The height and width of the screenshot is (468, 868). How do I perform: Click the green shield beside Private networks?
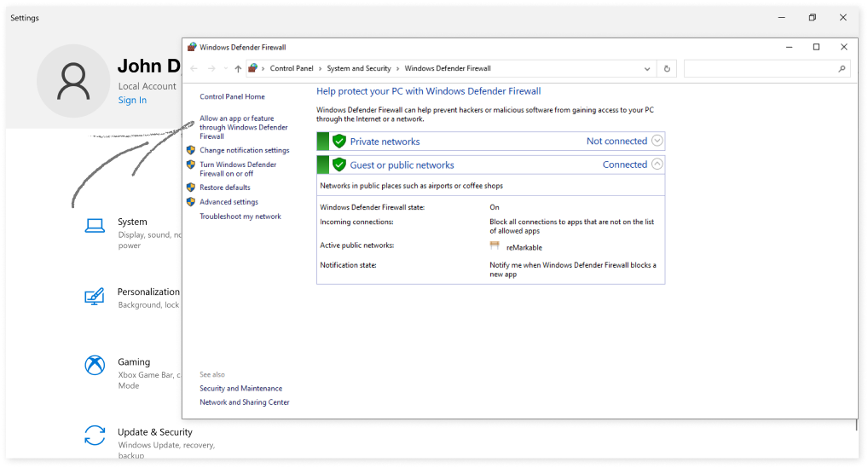339,142
